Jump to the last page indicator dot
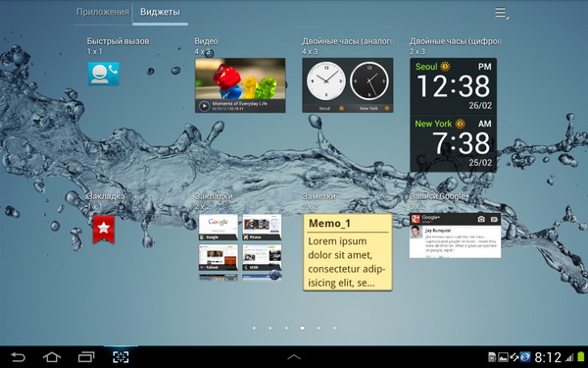Screen dimensions: 588x368 (334, 328)
